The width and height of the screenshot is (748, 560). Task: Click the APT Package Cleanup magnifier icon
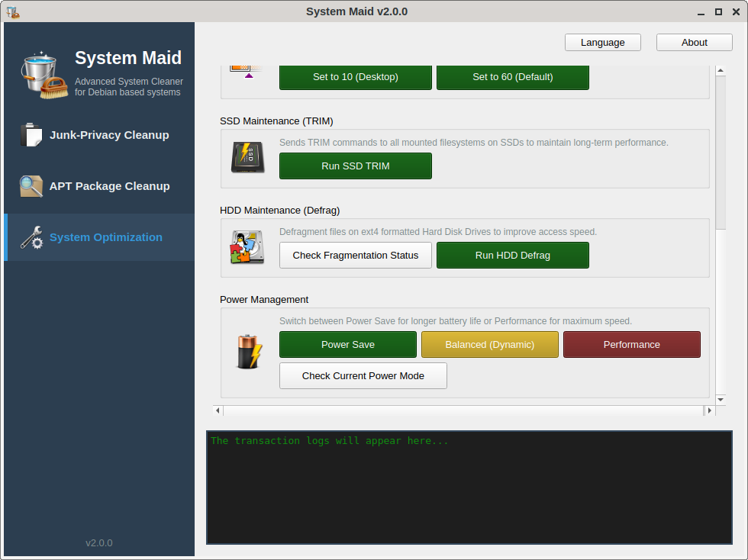[31, 186]
